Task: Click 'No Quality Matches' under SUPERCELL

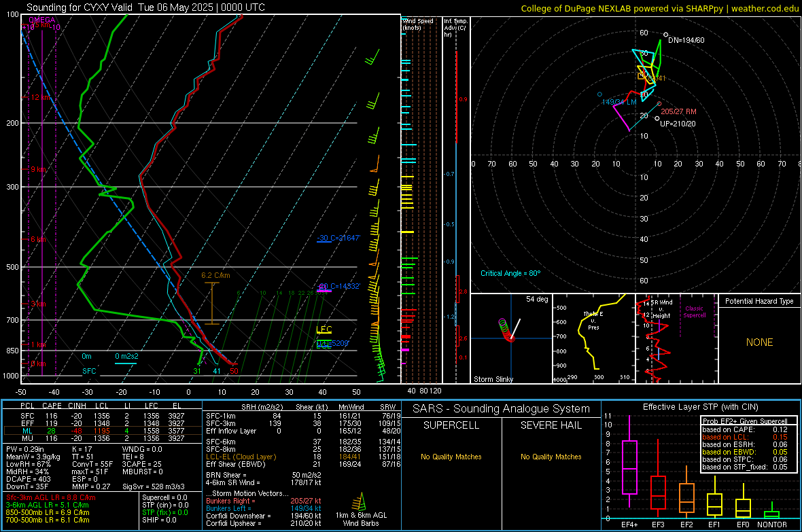Action: pyautogui.click(x=451, y=457)
